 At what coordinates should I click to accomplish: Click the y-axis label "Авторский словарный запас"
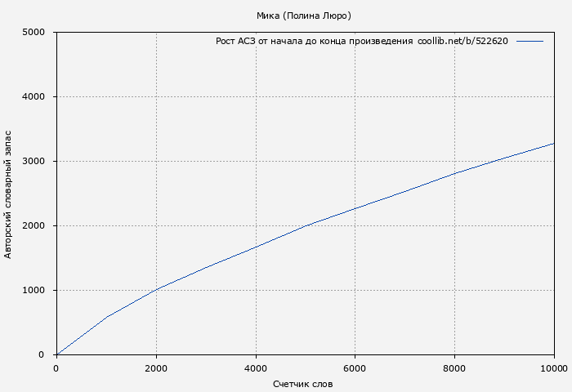point(8,194)
